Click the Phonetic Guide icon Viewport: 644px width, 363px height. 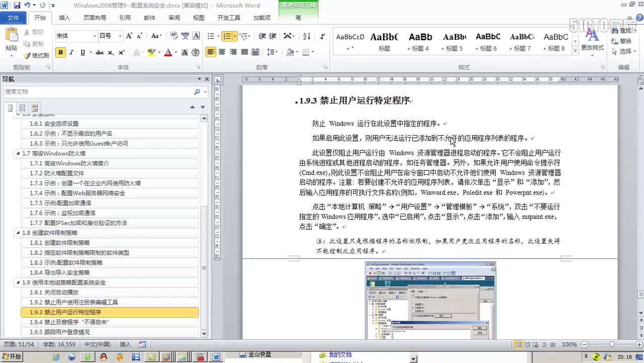pos(185,36)
